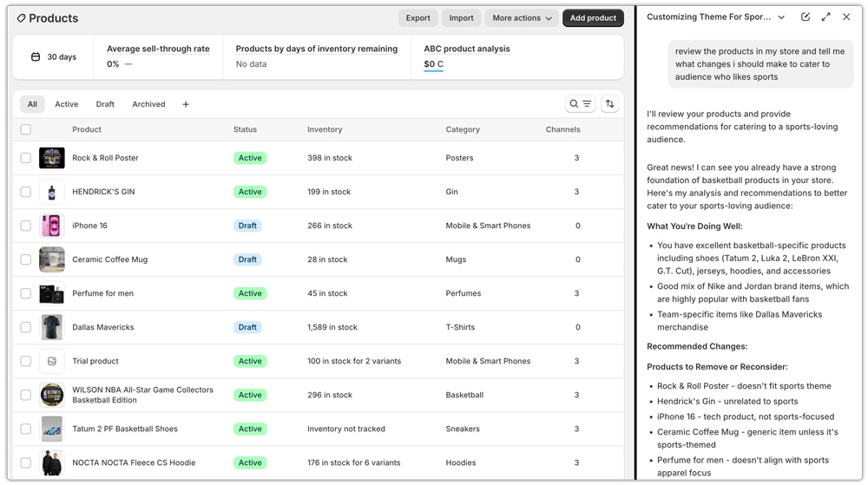The height and width of the screenshot is (485, 868).
Task: Click Ceramic Coffee Mug product image
Action: (52, 259)
